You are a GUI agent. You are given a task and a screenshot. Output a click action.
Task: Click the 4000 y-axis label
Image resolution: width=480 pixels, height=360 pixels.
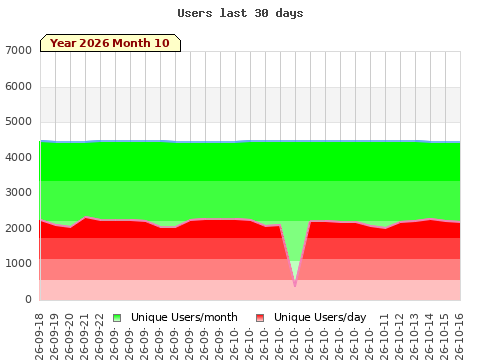coord(18,157)
